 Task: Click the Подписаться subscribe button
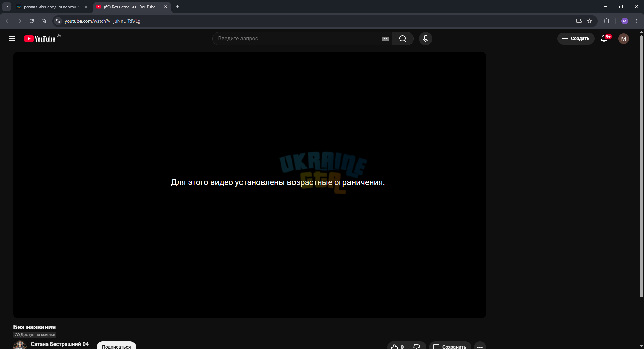point(116,346)
